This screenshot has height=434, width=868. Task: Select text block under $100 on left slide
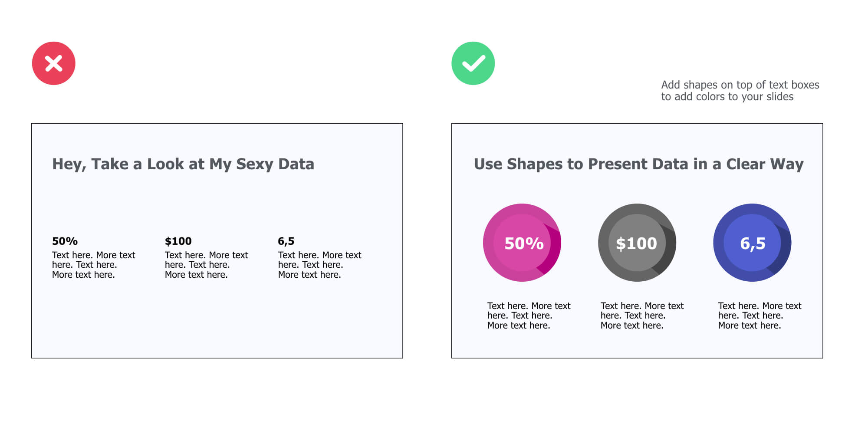[207, 265]
